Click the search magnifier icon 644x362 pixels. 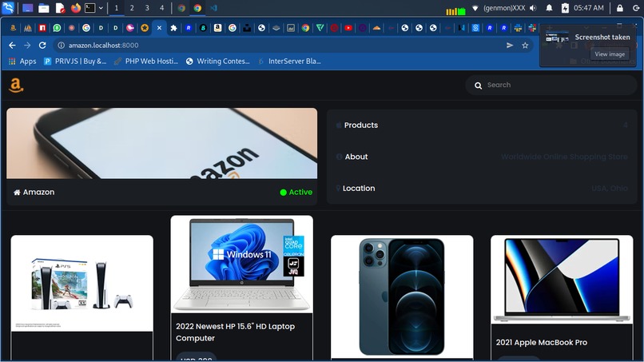pyautogui.click(x=478, y=86)
